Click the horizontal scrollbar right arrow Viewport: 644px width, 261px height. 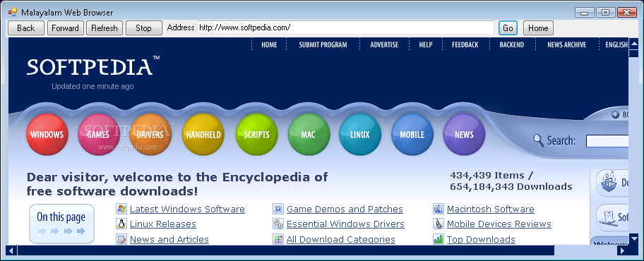[623, 250]
